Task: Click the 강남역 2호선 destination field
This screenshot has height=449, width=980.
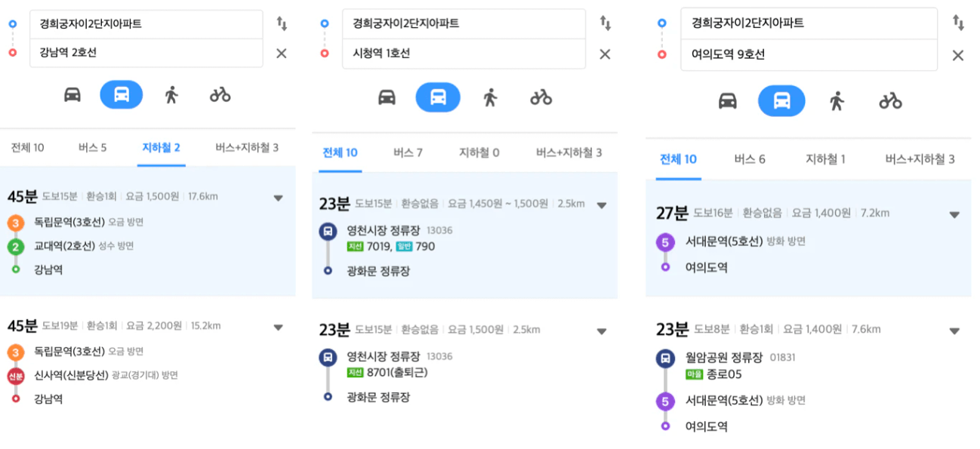Action: click(146, 53)
